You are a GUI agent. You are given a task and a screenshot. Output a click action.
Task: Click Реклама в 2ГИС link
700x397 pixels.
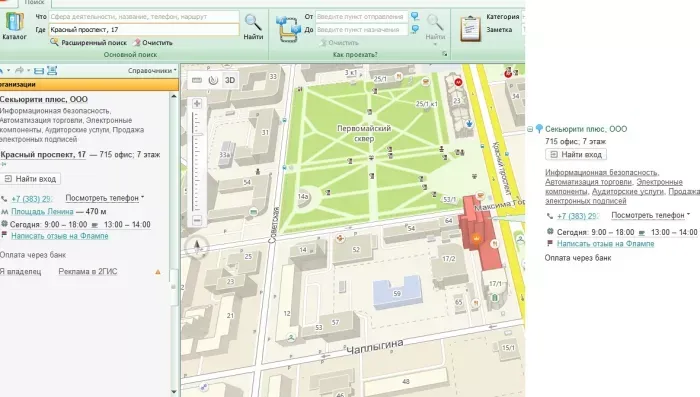[x=88, y=272]
